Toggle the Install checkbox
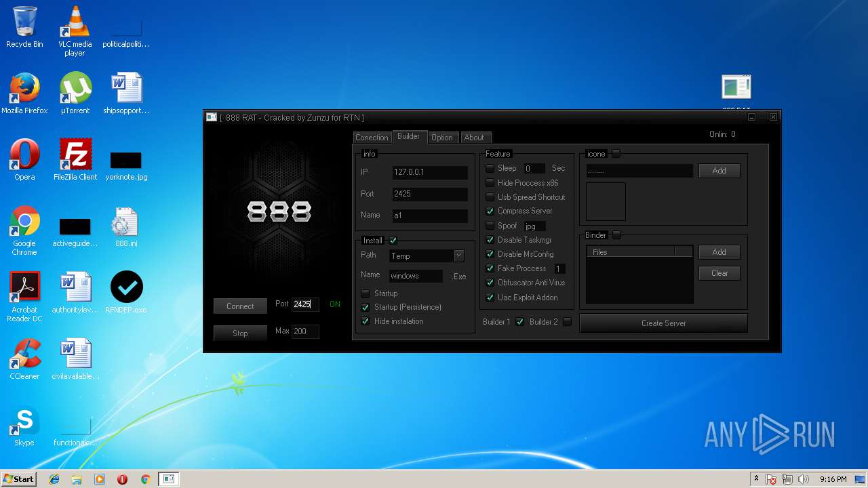Screen dimensions: 868x488 click(393, 241)
